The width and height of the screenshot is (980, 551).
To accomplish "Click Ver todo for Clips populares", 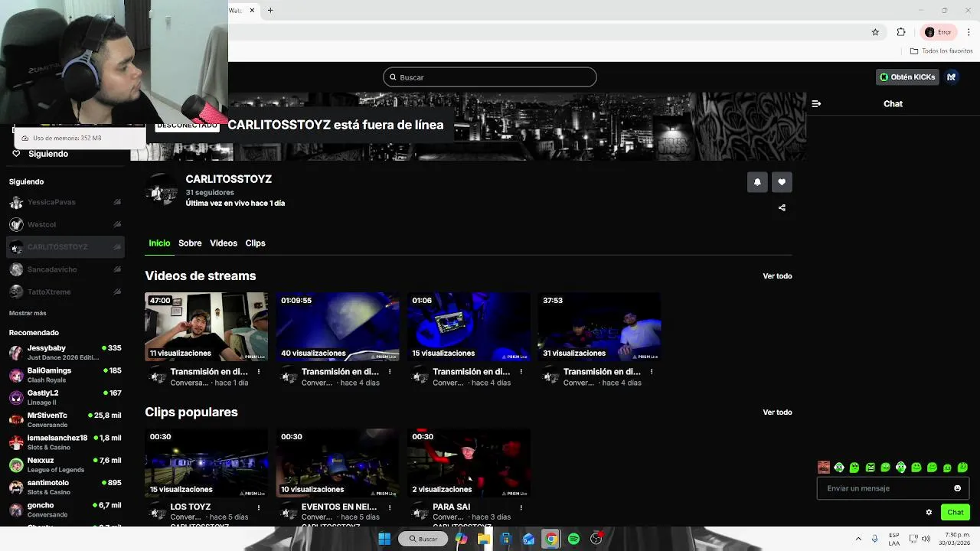I will tap(777, 412).
